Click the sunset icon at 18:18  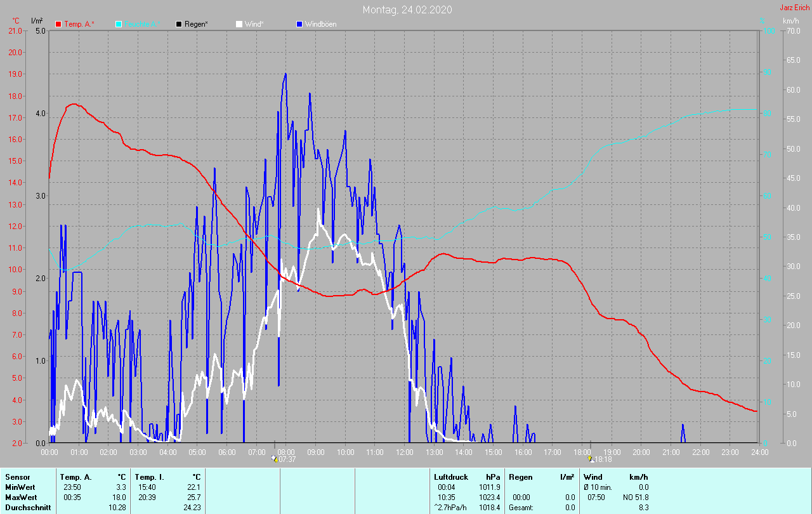[x=591, y=458]
